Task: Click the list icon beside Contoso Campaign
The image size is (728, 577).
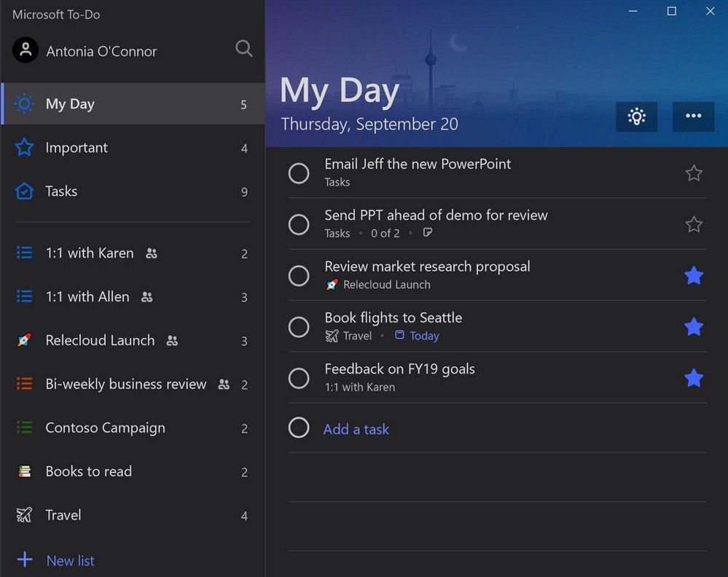Action: pos(24,428)
